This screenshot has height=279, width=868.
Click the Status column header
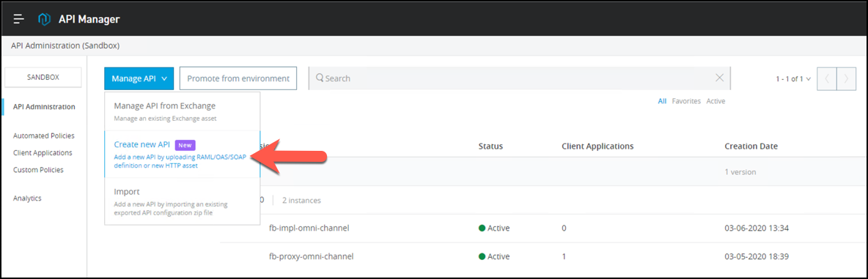click(491, 146)
